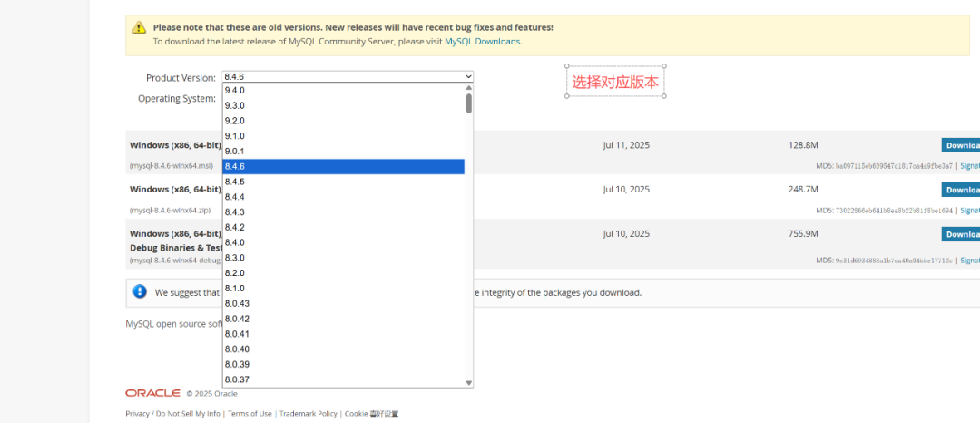Open the Trademark Policy link

point(309,414)
